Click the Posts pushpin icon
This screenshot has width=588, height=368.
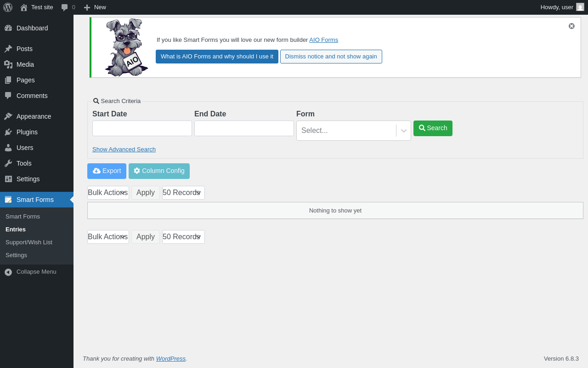(8, 49)
